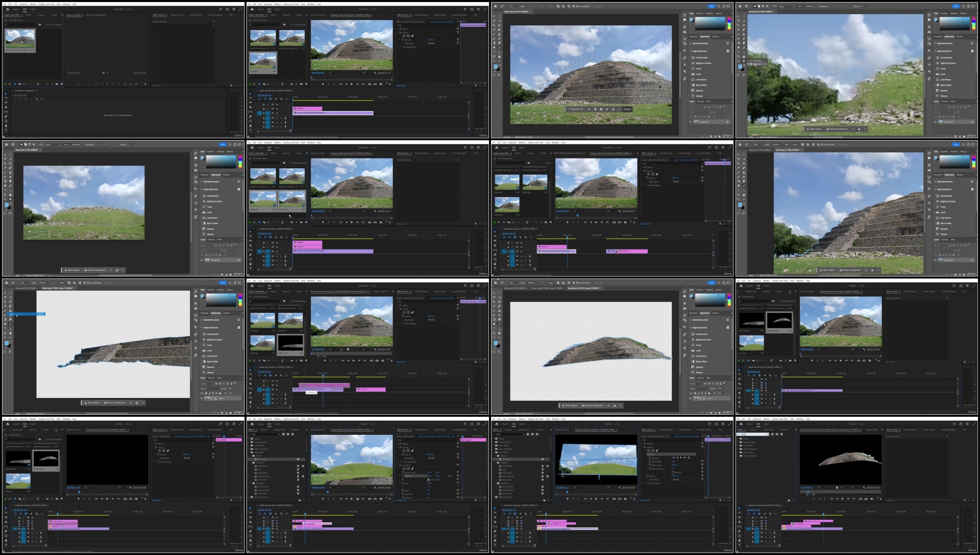980x555 pixels.
Task: Click the Deselect button in the Photoshop contextual bar
Action: click(627, 109)
